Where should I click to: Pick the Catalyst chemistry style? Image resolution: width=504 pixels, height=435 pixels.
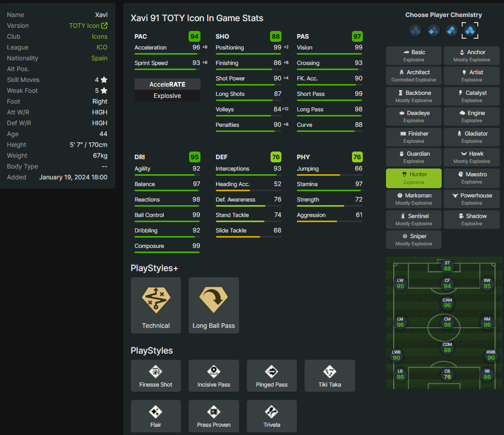[472, 96]
